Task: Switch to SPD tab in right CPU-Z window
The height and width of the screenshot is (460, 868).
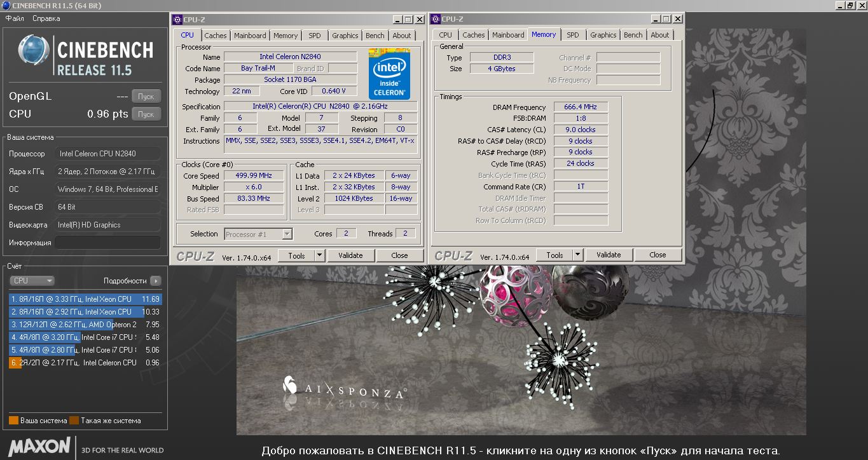Action: click(x=573, y=35)
